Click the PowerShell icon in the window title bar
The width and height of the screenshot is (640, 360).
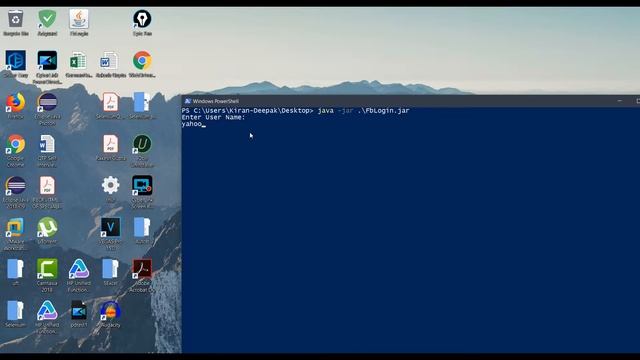(187, 101)
